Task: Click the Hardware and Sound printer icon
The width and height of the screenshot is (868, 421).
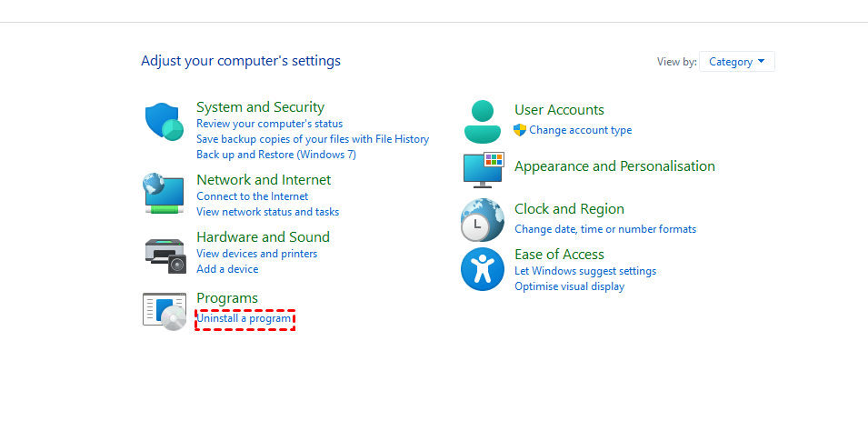Action: [165, 255]
